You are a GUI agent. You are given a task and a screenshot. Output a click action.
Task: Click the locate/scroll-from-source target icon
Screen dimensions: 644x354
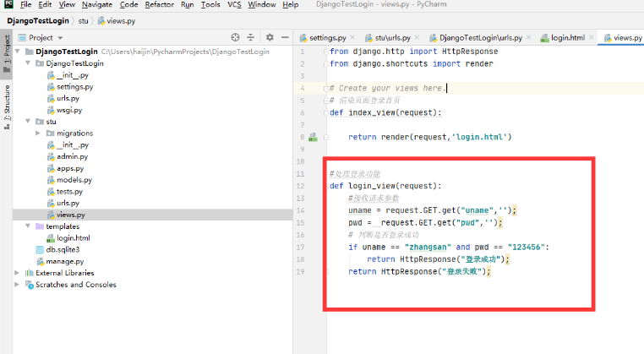(x=235, y=37)
